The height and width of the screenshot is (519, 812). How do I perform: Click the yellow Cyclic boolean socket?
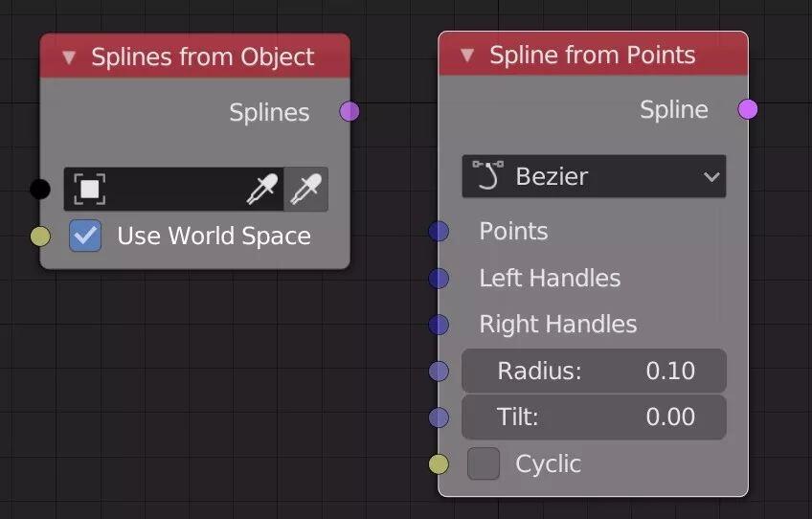(439, 464)
